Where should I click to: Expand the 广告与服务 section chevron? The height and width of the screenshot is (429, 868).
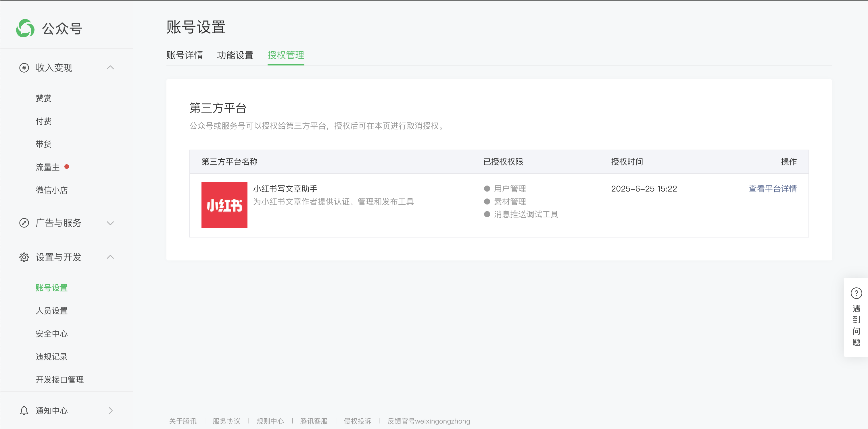pyautogui.click(x=110, y=223)
